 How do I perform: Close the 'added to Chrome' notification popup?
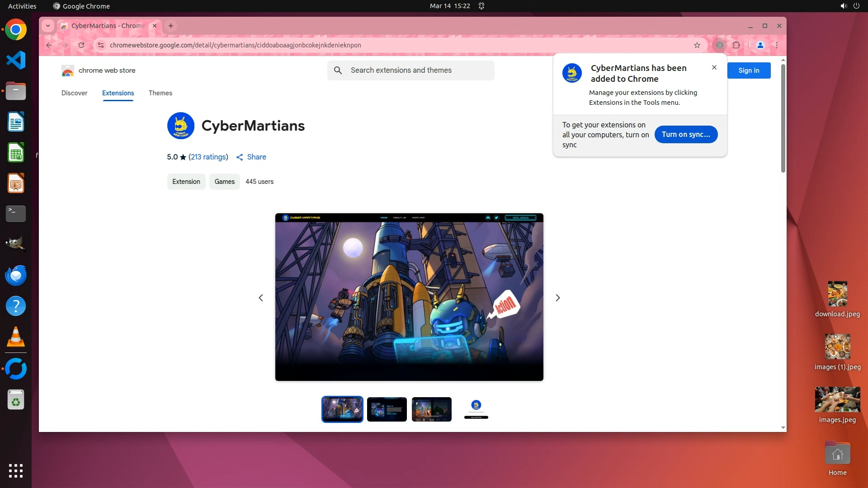coord(714,67)
